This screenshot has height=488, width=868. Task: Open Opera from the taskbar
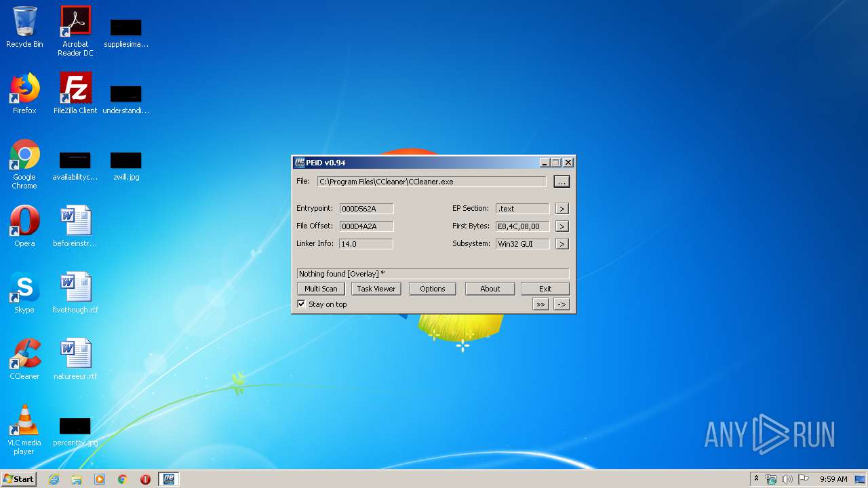[x=145, y=479]
